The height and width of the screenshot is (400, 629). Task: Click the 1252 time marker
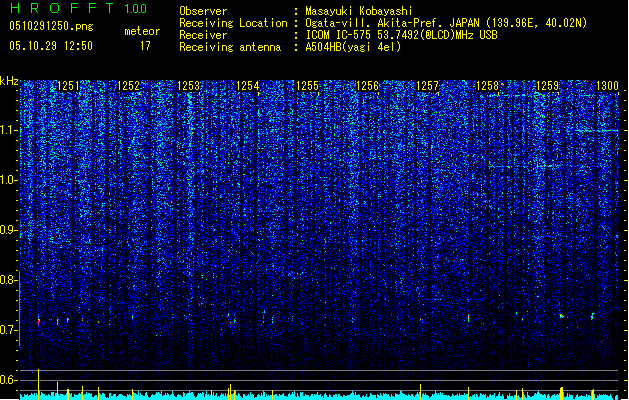(x=129, y=86)
